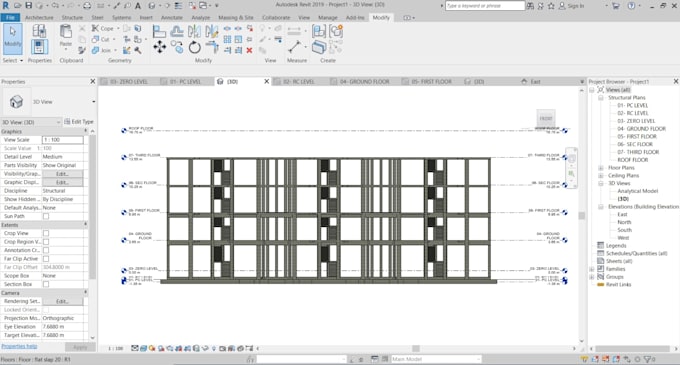This screenshot has width=680, height=365.
Task: Collapse the Graphics properties group
Action: tap(85, 131)
